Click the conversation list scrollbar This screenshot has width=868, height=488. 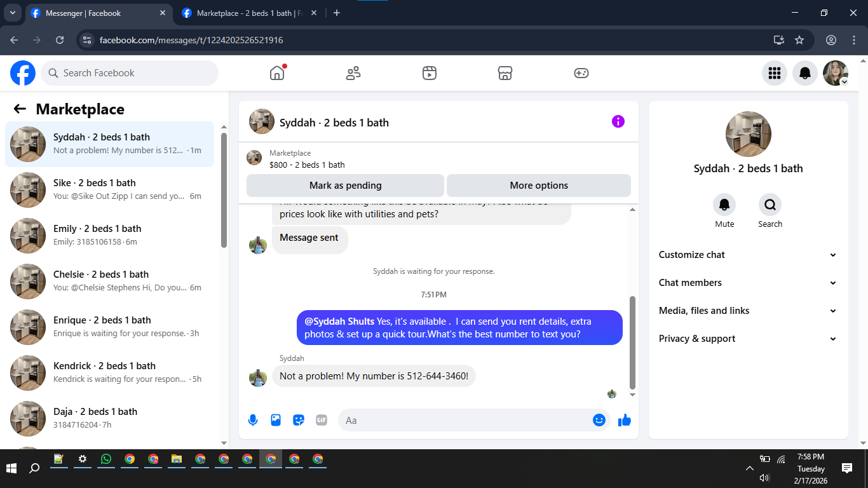[224, 190]
